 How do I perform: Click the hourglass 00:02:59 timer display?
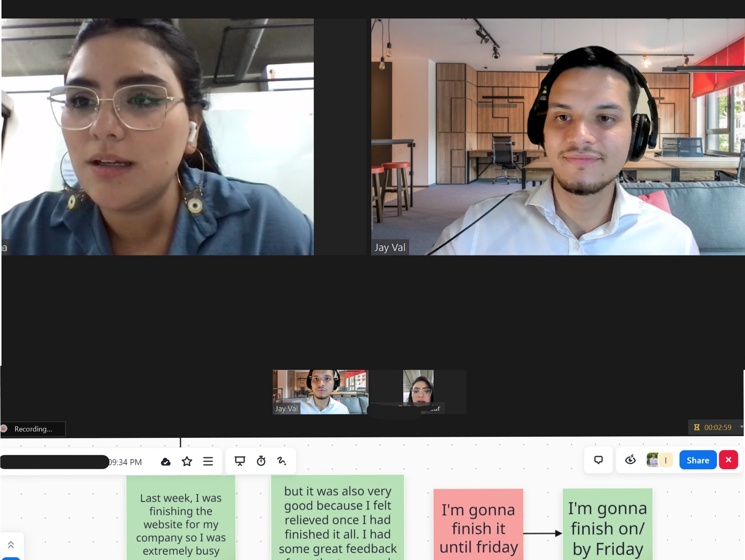tap(713, 428)
